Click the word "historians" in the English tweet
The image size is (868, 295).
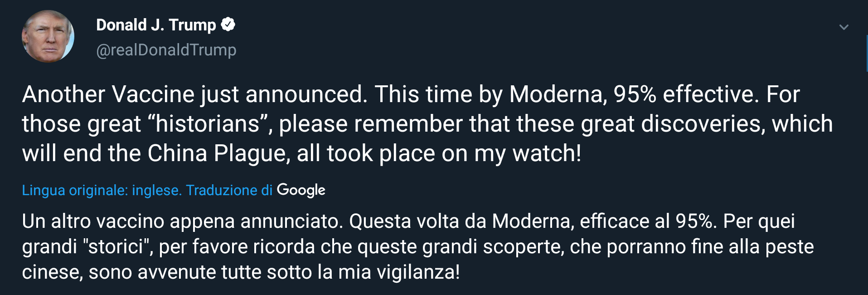click(208, 124)
